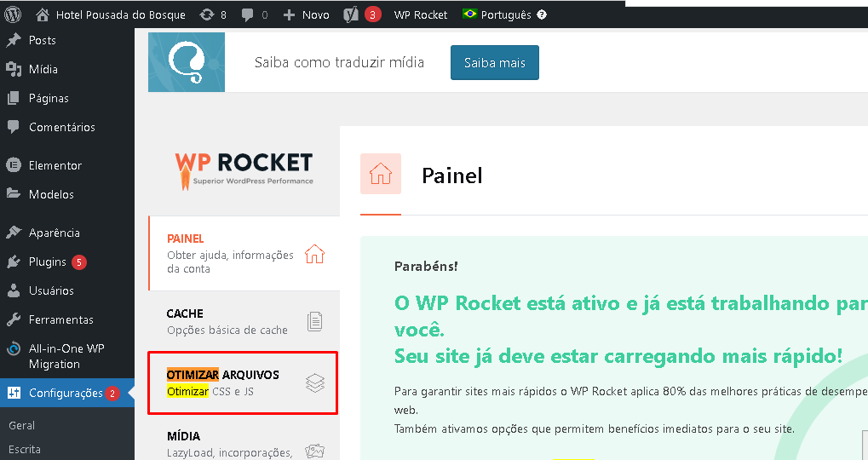Click "Saiba como traduzir mídia" text
Screen dimensions: 868x460
pos(339,62)
